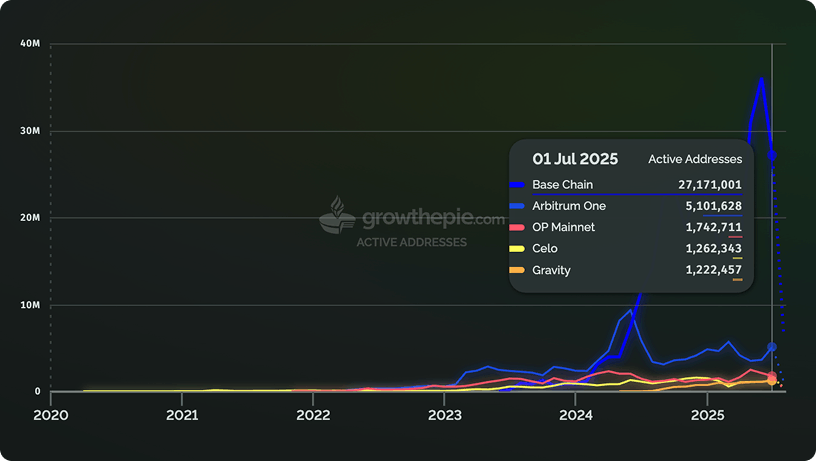816x461 pixels.
Task: Select the Base Chain tooltip row
Action: click(626, 185)
